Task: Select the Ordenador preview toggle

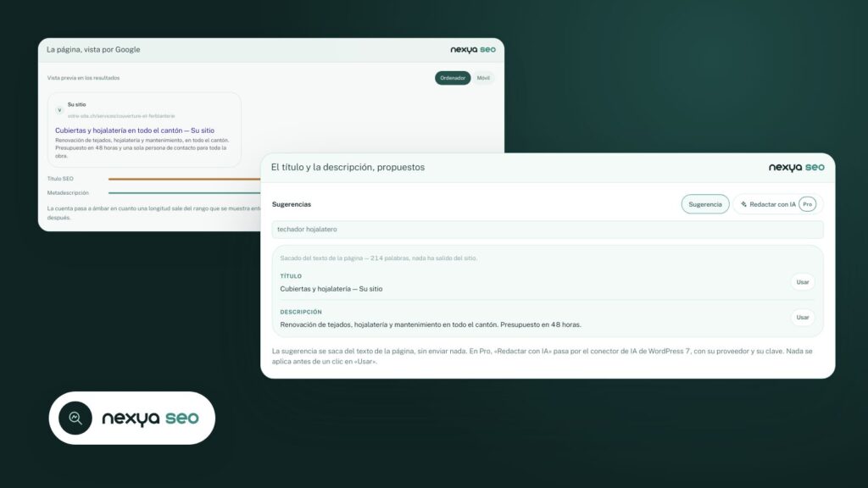Action: click(453, 78)
